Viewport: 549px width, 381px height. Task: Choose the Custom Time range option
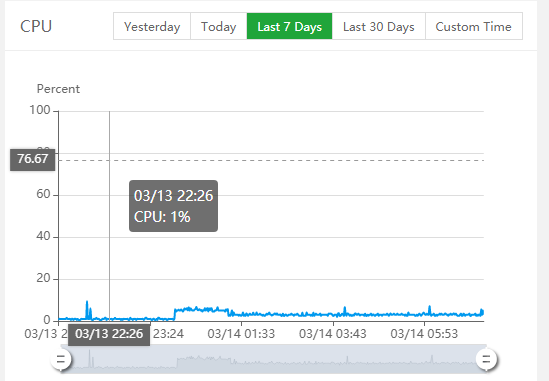(x=474, y=26)
